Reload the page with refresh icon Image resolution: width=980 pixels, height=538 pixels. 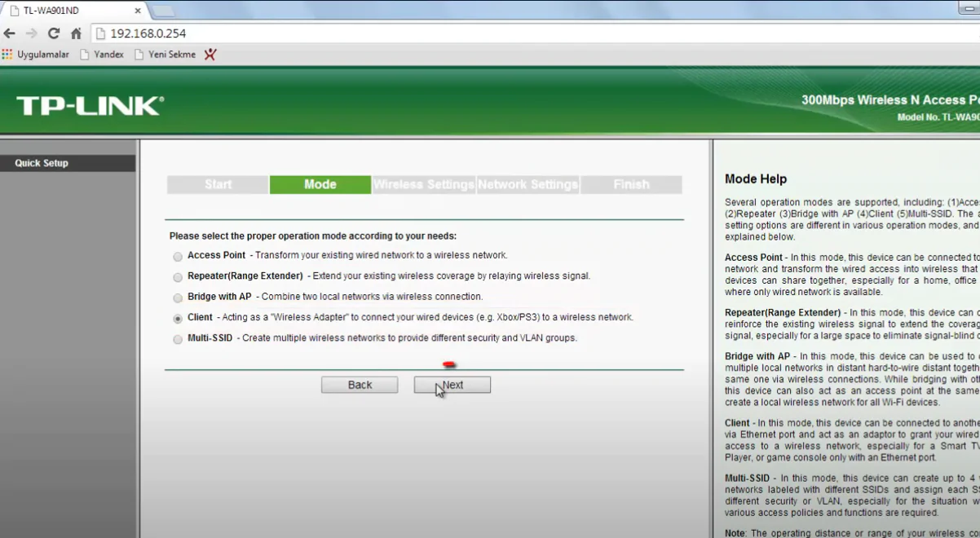pyautogui.click(x=54, y=33)
